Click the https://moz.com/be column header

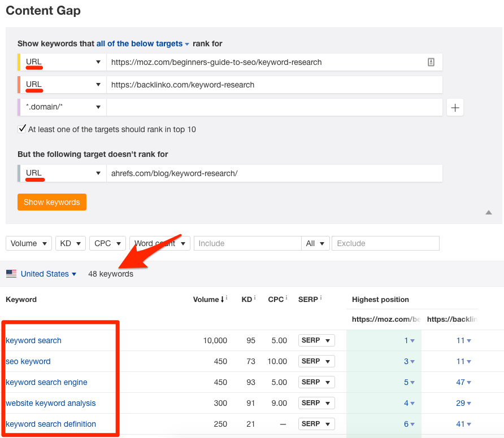(x=386, y=319)
